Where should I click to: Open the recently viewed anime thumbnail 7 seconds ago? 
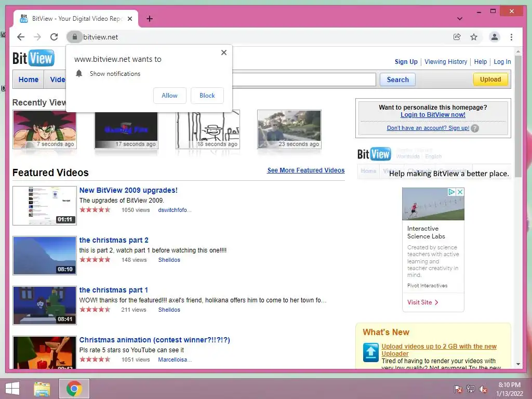[45, 129]
